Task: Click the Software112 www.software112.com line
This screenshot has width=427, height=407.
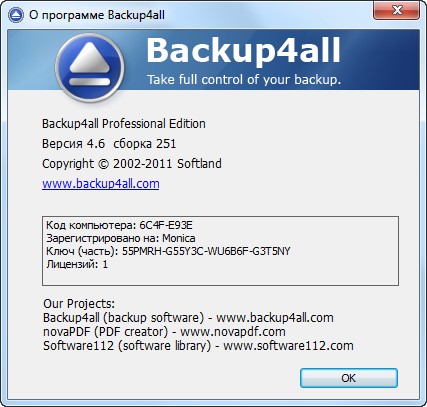Action: 198,346
